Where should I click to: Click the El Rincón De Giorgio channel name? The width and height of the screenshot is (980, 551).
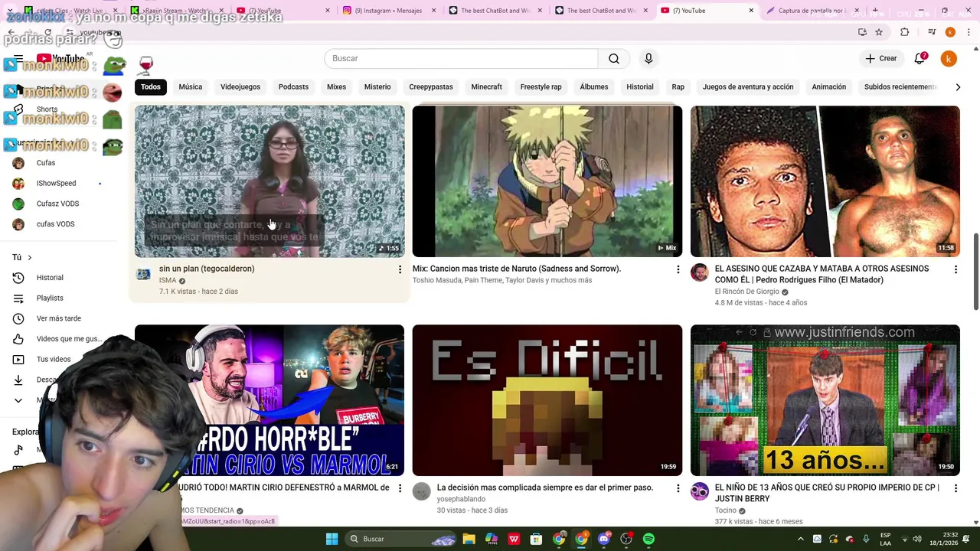(x=747, y=292)
